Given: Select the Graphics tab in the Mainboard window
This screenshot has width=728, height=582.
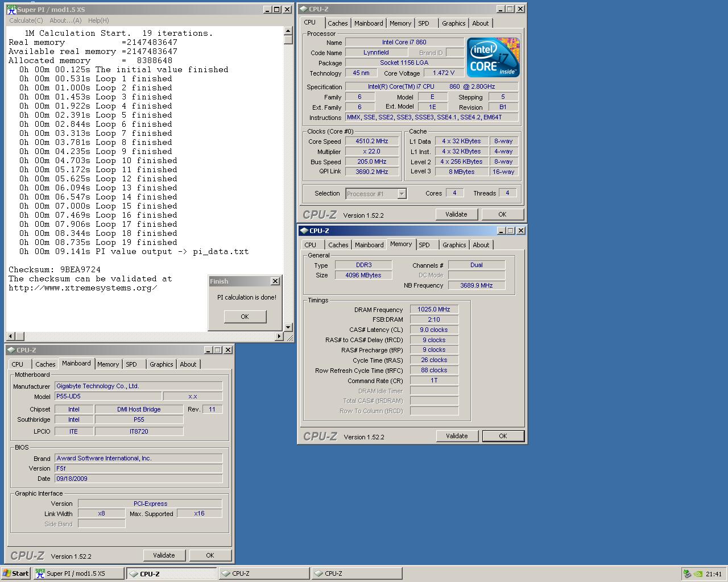Looking at the screenshot, I should pyautogui.click(x=161, y=364).
